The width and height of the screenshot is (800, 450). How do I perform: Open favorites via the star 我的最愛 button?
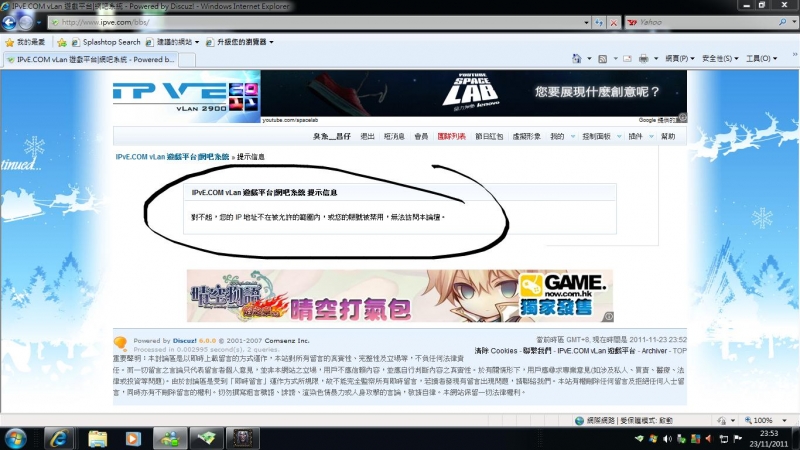tap(24, 42)
